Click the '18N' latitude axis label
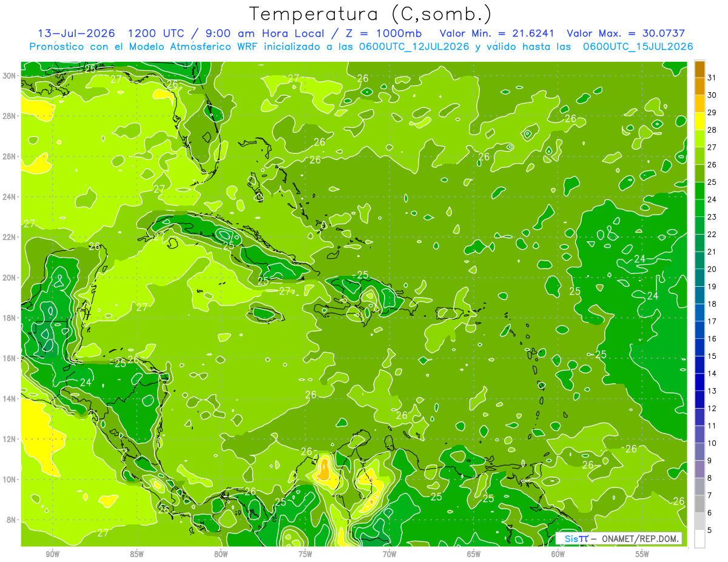 point(10,318)
